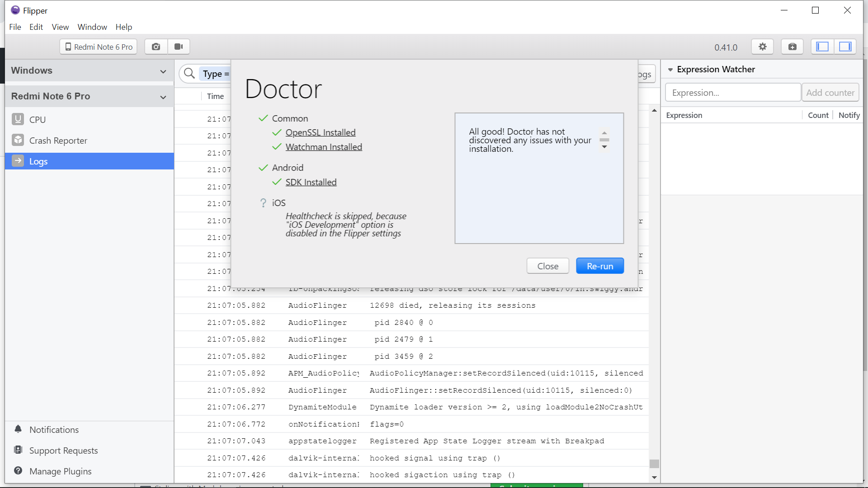Collapse the Expression Watcher panel
Image resolution: width=868 pixels, height=488 pixels.
point(670,70)
